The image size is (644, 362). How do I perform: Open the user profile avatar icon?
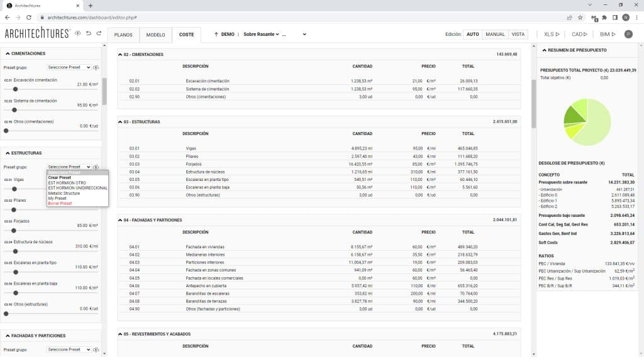tap(628, 35)
